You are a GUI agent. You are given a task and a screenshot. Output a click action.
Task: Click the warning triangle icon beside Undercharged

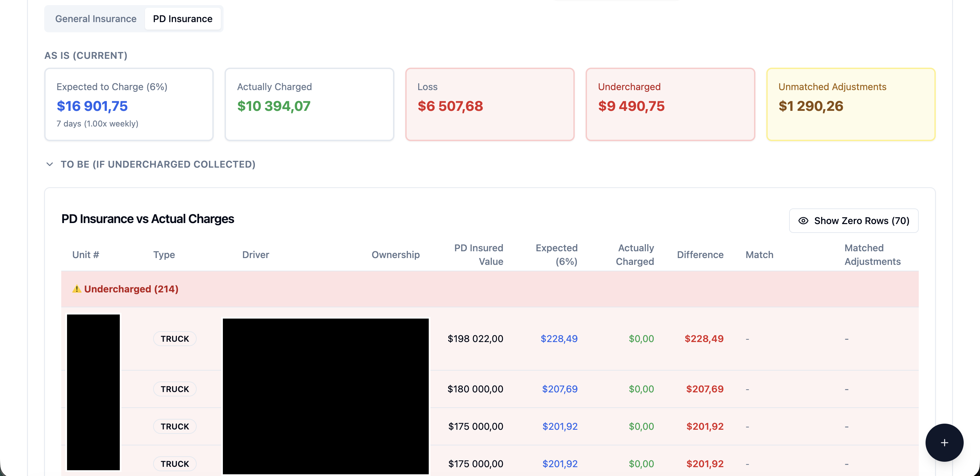pos(77,289)
